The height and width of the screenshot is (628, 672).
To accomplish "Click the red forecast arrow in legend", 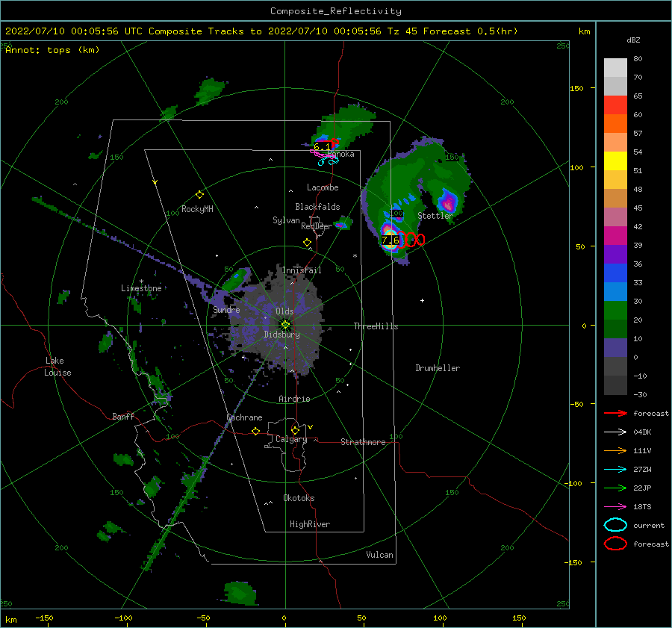I will [615, 413].
